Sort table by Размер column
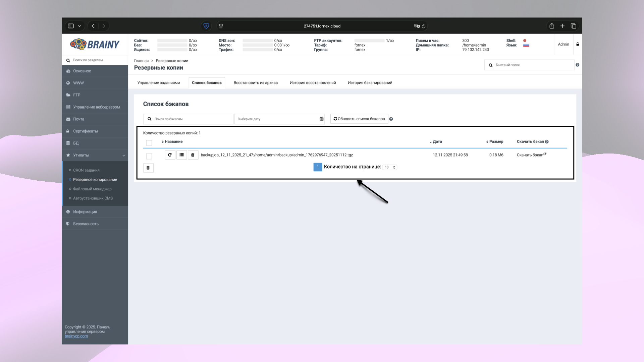 (x=495, y=142)
